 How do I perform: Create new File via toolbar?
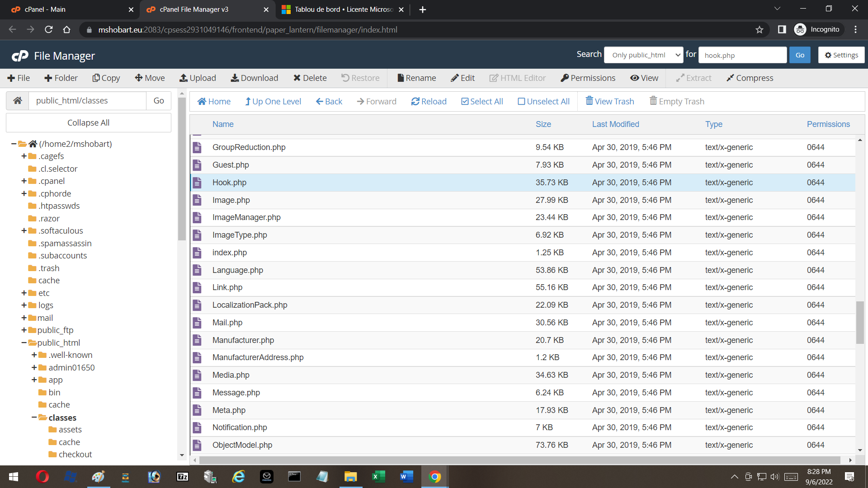[19, 78]
